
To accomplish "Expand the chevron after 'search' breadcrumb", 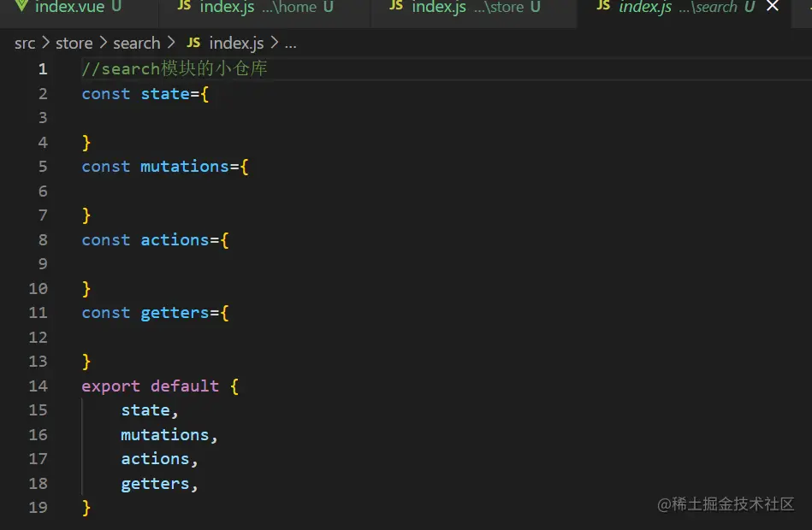I will point(171,43).
